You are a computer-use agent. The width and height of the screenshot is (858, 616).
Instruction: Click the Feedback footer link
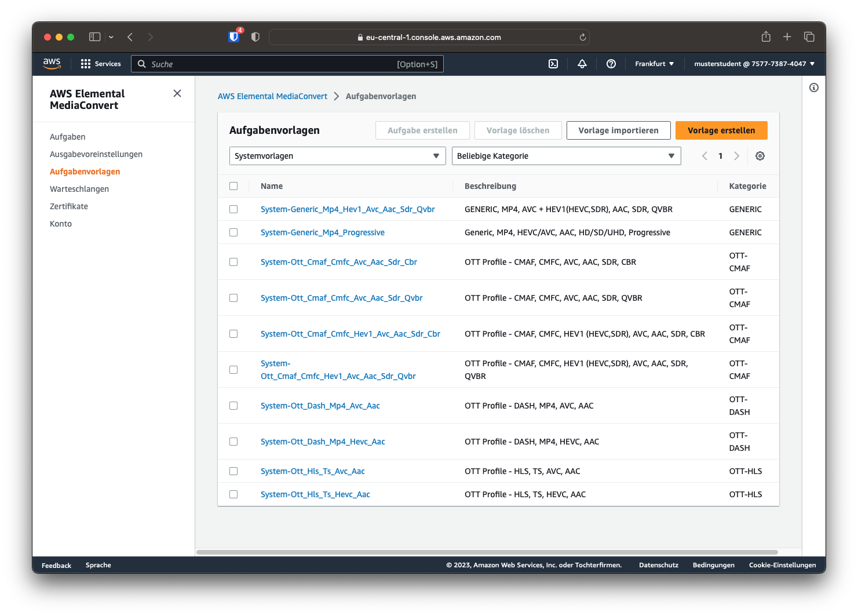[56, 565]
